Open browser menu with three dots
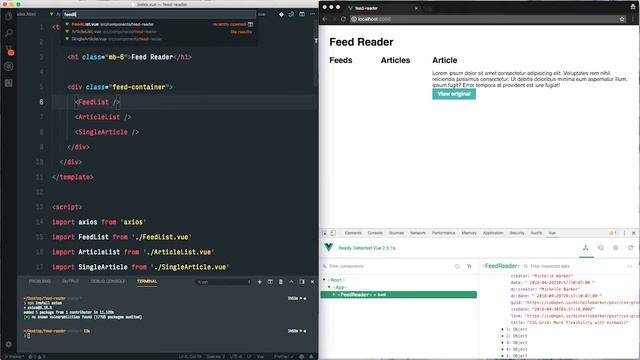 pyautogui.click(x=633, y=19)
